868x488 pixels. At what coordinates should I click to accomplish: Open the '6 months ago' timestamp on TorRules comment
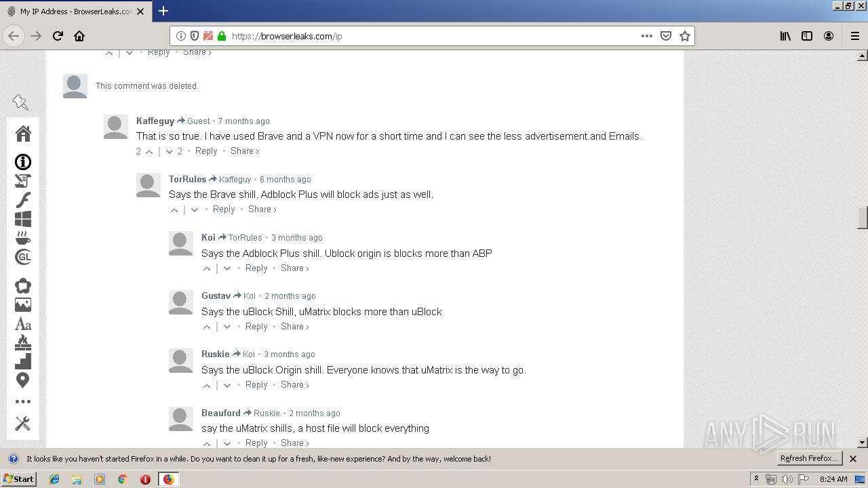pyautogui.click(x=285, y=180)
